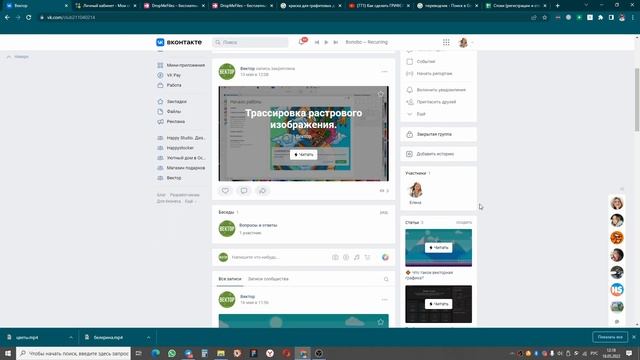Click Читать on the векторная графика article

click(438, 248)
